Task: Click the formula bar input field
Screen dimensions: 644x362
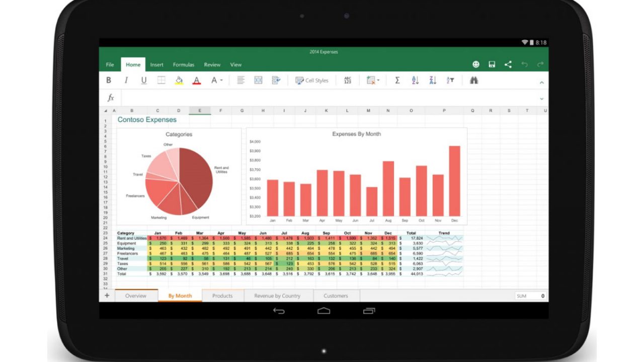Action: 327,98
